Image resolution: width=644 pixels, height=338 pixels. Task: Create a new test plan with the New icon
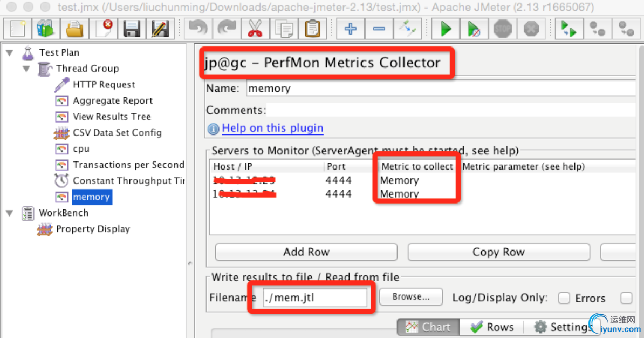click(17, 29)
